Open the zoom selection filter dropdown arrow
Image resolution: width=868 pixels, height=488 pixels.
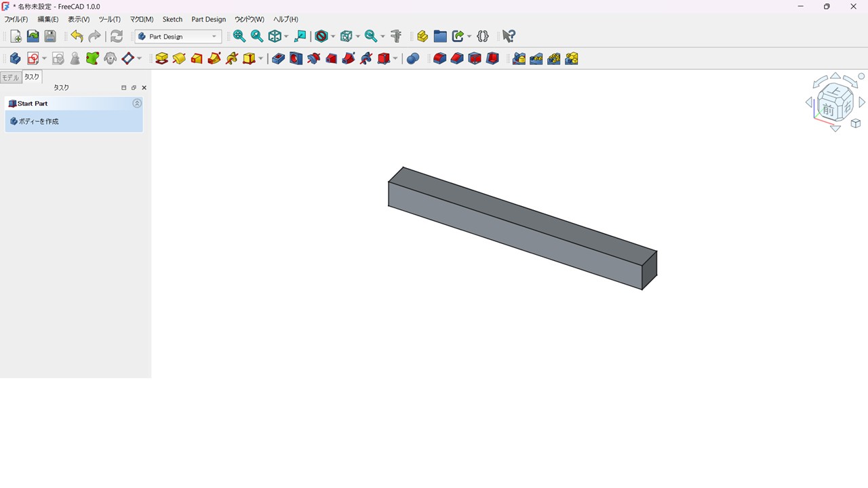[382, 37]
